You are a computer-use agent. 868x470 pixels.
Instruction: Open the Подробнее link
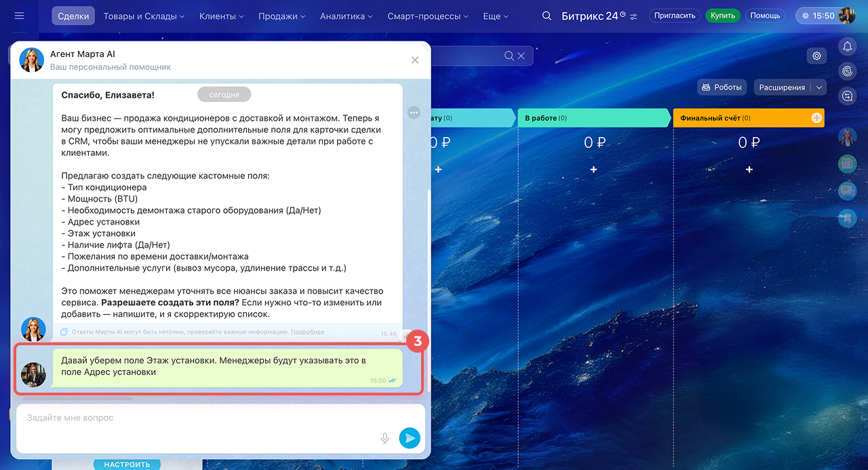pos(307,332)
